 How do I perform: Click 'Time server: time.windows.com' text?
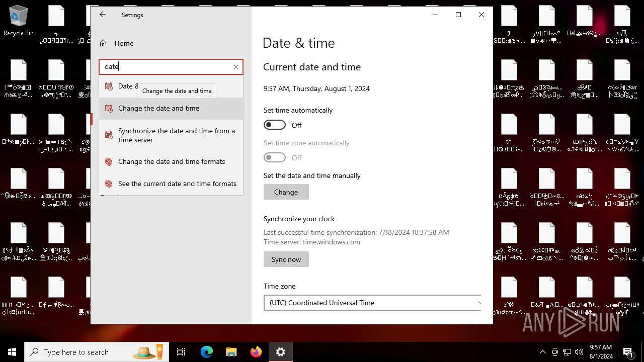tap(312, 242)
